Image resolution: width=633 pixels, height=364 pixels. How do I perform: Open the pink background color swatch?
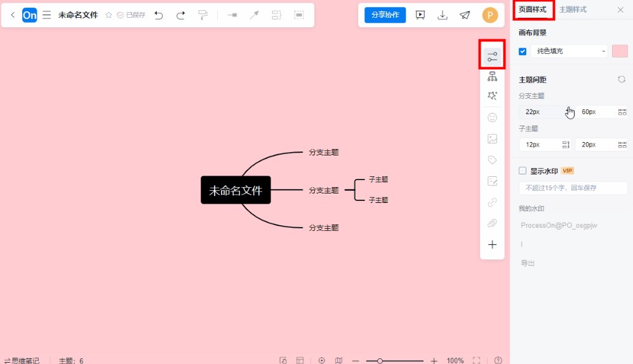point(620,51)
